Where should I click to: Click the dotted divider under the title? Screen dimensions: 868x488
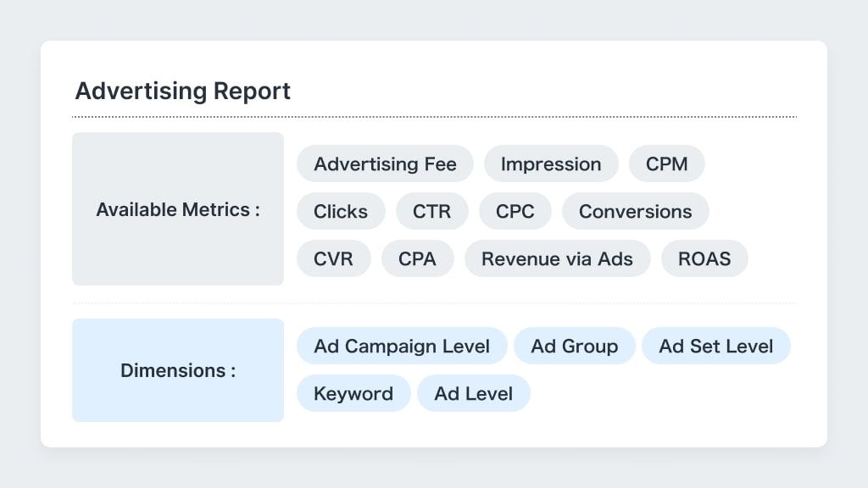coord(434,117)
